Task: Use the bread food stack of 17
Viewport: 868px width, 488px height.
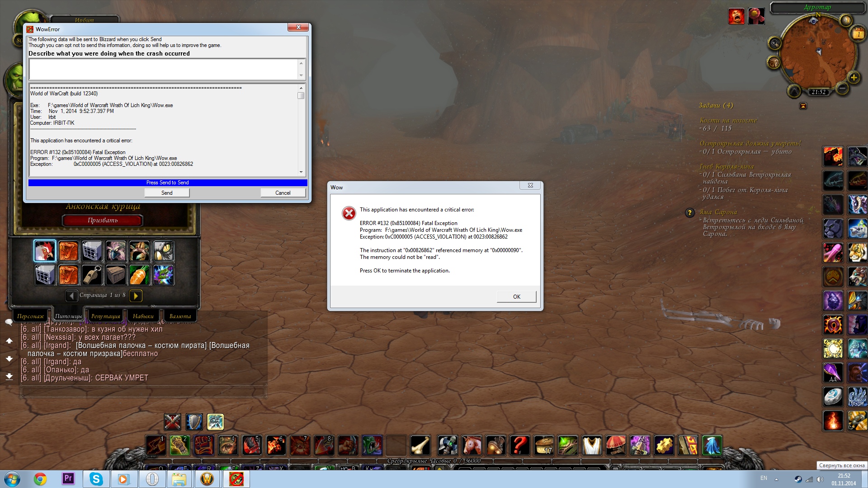Action: [544, 446]
